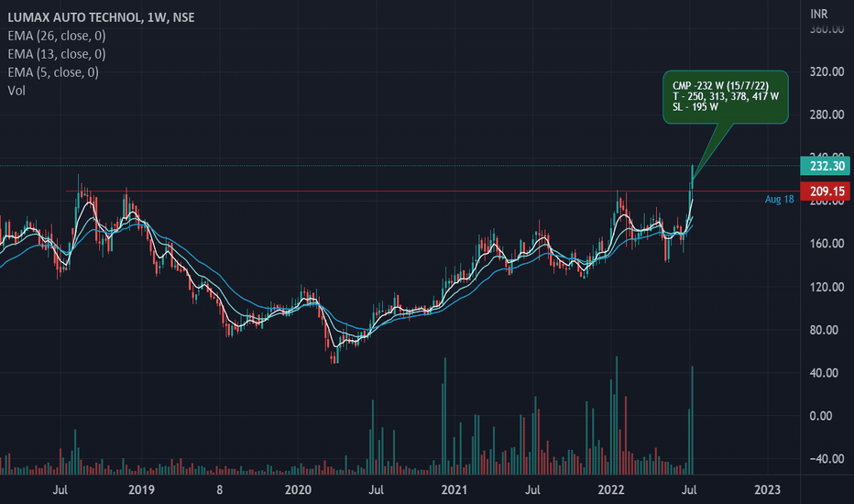Open the green CMP -232 W note callout

pyautogui.click(x=726, y=97)
